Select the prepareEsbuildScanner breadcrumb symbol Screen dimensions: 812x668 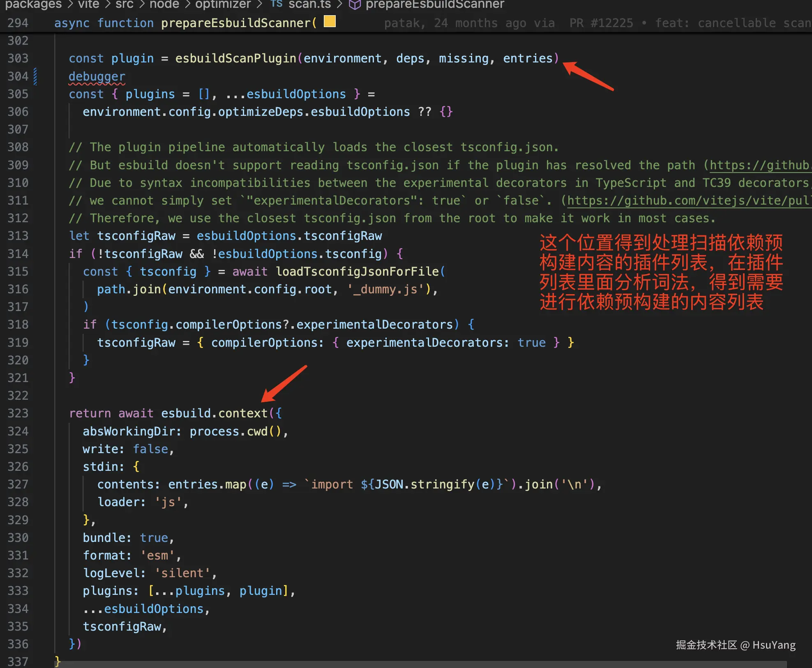point(435,5)
